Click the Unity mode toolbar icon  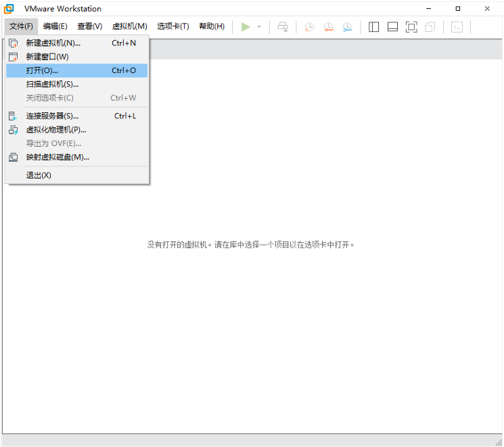[430, 27]
